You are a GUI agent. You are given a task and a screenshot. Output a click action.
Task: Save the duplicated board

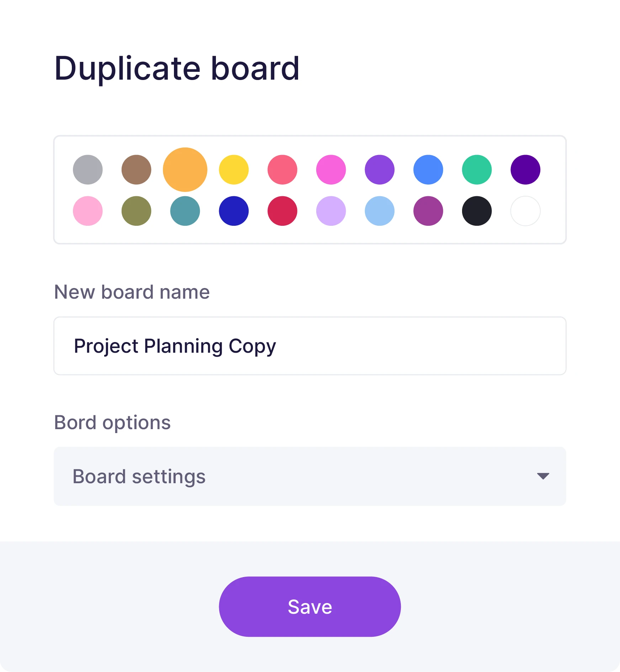(309, 607)
